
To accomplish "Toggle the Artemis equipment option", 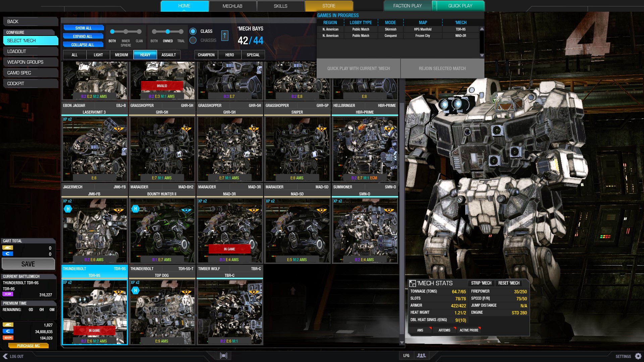I will pos(444,330).
